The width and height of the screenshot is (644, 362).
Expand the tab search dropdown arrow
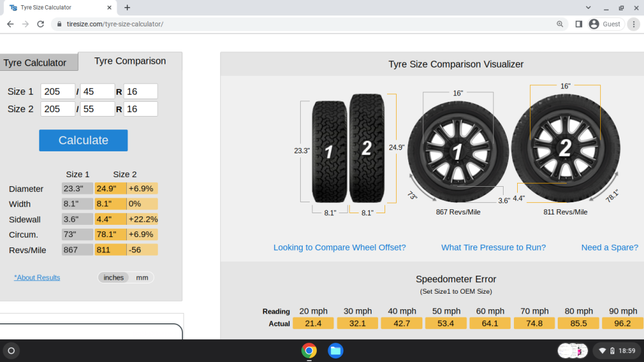(x=588, y=7)
